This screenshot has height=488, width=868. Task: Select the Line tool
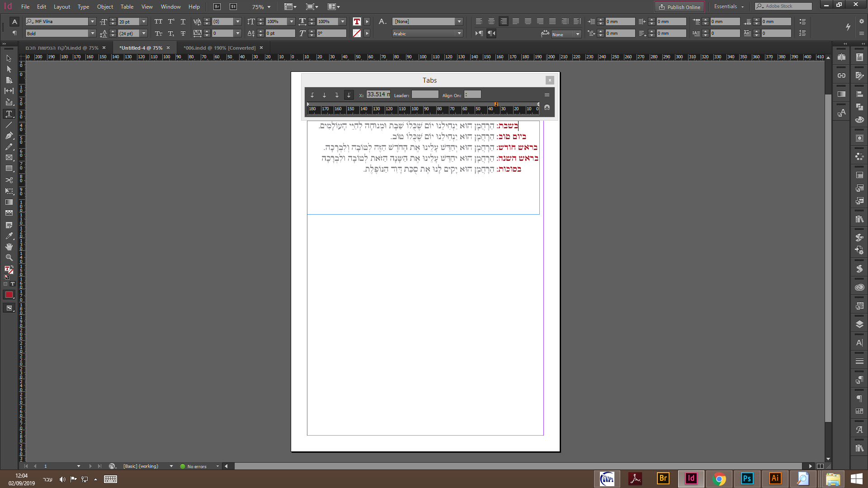point(9,125)
